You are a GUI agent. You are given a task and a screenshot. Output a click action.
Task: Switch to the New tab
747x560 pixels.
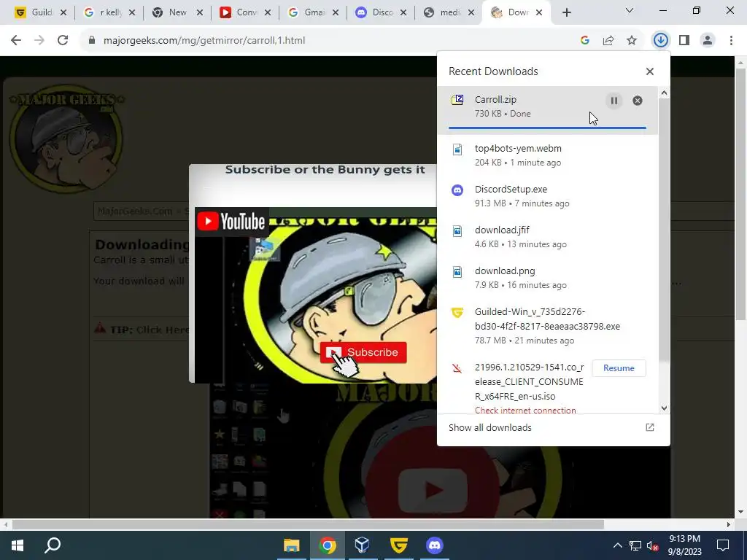coord(177,13)
